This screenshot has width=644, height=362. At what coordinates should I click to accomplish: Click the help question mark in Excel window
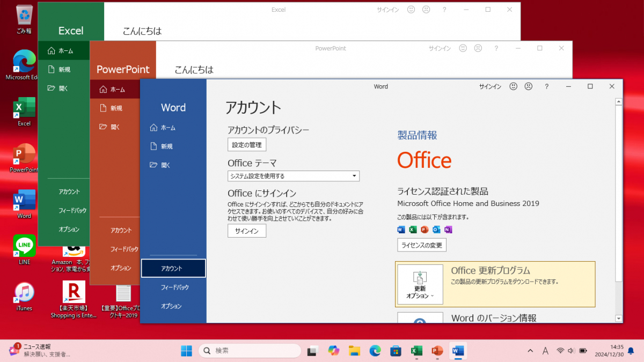pyautogui.click(x=444, y=10)
